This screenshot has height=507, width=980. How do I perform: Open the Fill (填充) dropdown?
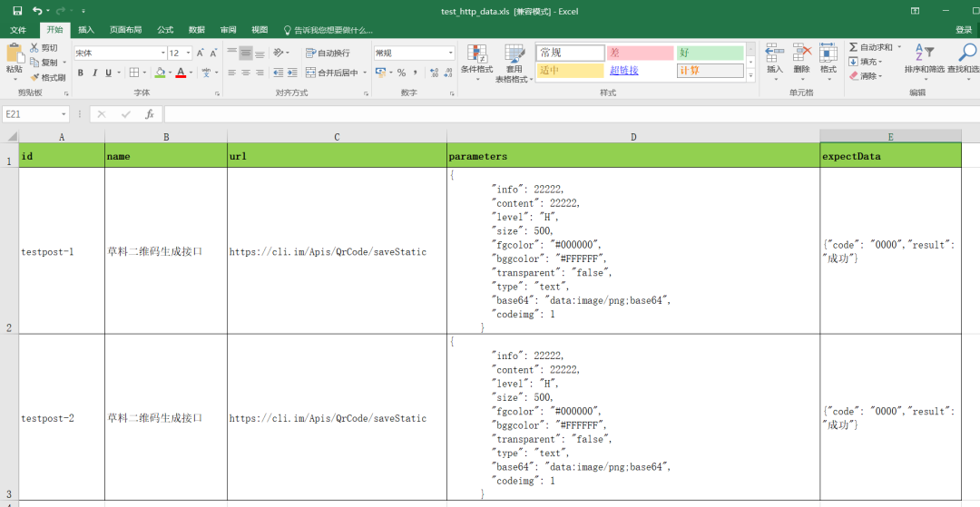point(865,62)
